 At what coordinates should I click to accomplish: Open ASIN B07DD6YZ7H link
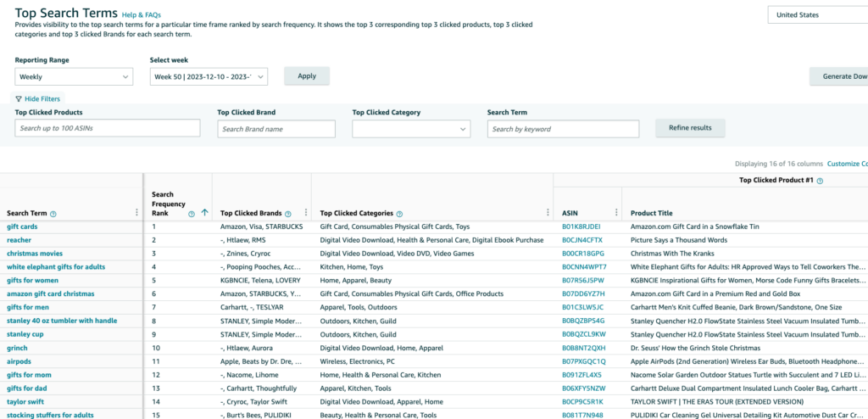(583, 293)
